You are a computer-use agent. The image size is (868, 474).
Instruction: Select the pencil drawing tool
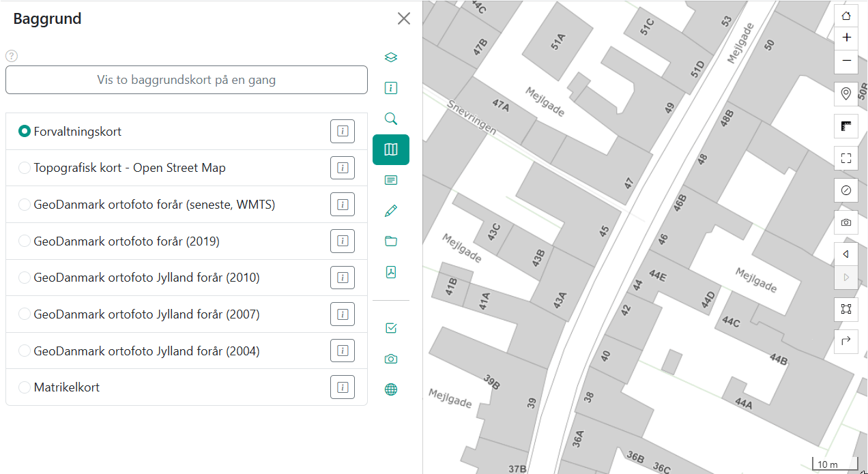click(x=391, y=211)
